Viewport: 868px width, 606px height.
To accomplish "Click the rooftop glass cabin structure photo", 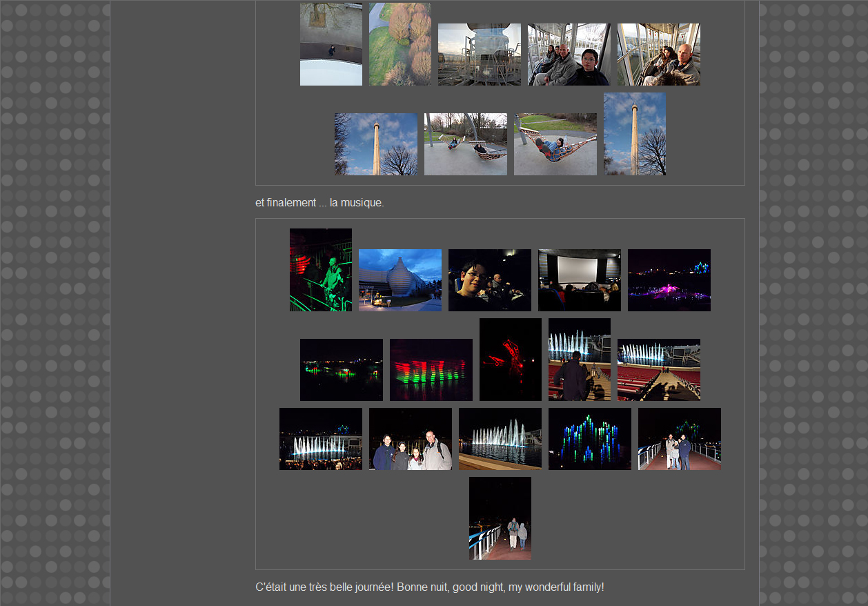I will [479, 55].
